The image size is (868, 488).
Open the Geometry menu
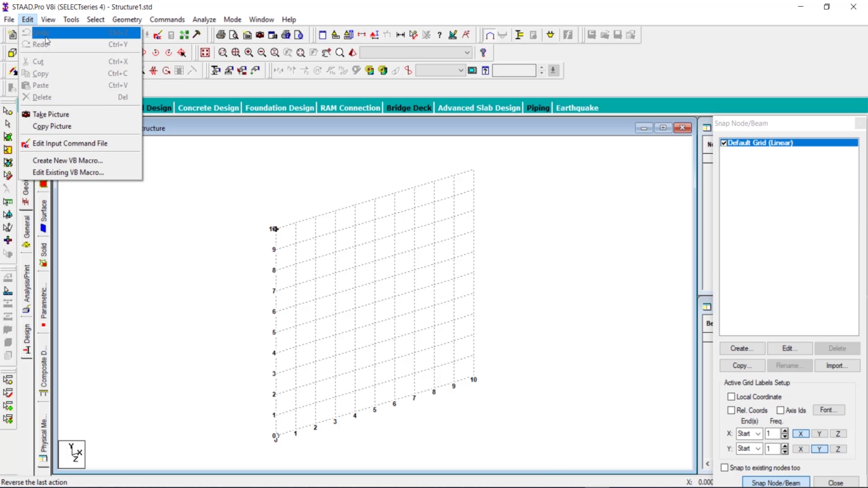pyautogui.click(x=127, y=20)
